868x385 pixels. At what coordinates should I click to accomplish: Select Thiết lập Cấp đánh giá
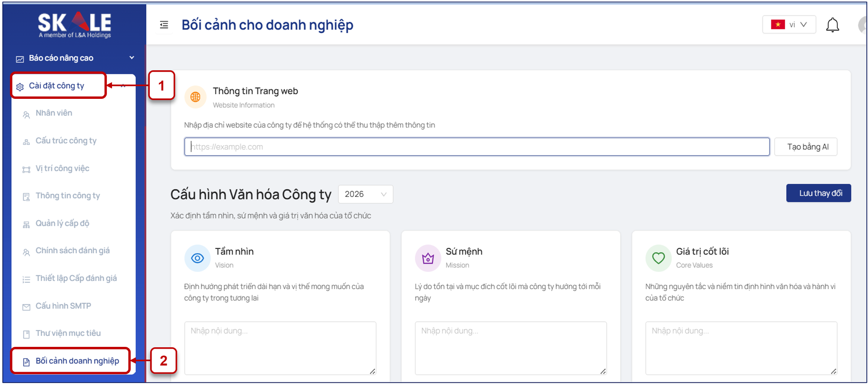point(76,278)
